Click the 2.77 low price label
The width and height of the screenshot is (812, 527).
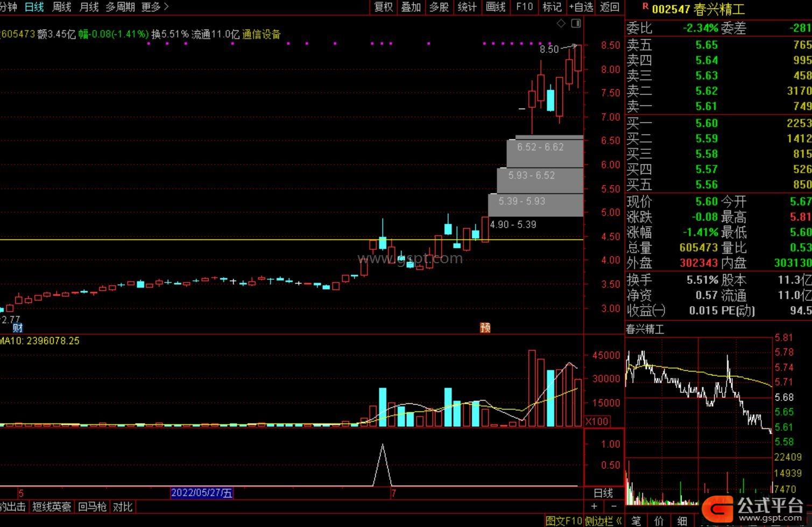(11, 320)
